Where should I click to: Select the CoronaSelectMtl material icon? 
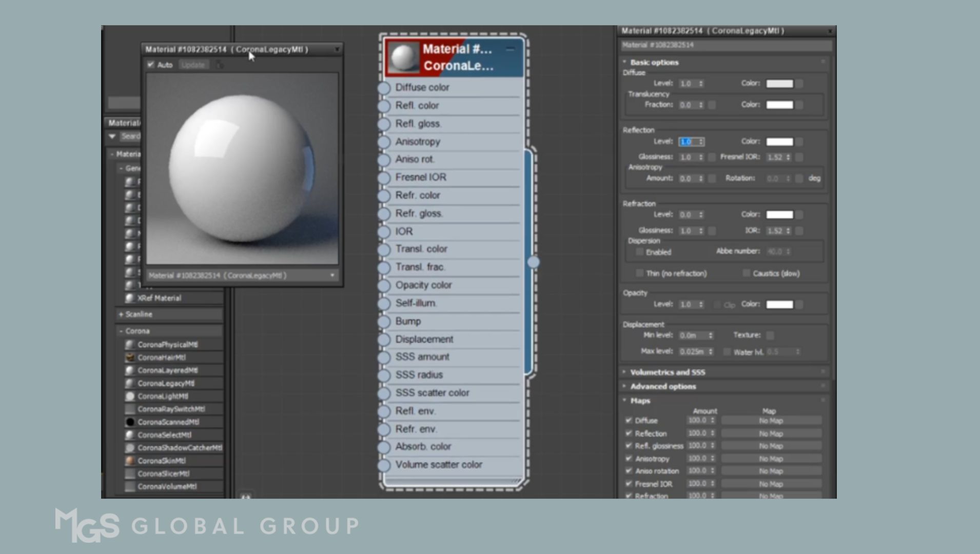click(130, 434)
